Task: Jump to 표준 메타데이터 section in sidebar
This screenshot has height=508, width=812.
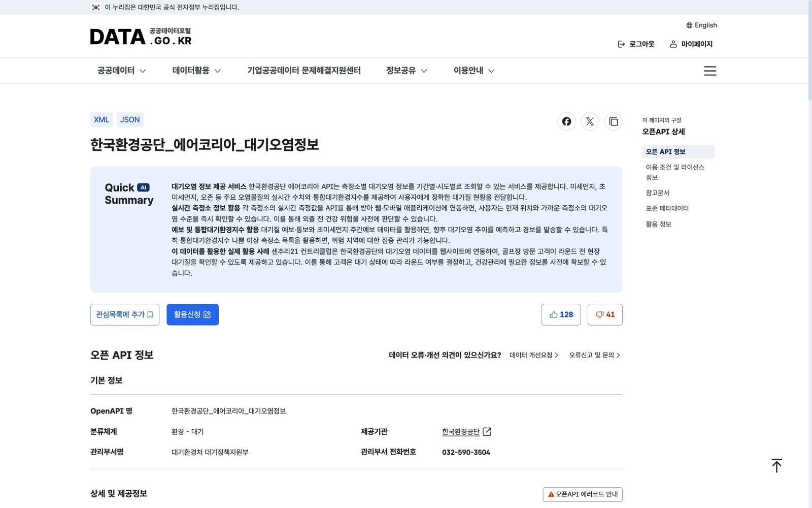Action: (667, 208)
